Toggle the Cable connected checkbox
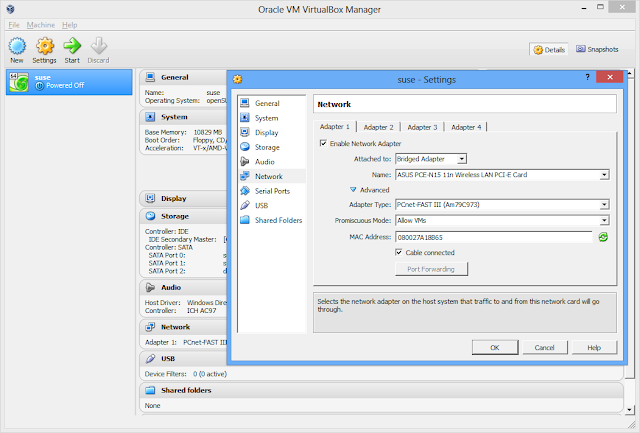The image size is (640, 433). [x=399, y=252]
